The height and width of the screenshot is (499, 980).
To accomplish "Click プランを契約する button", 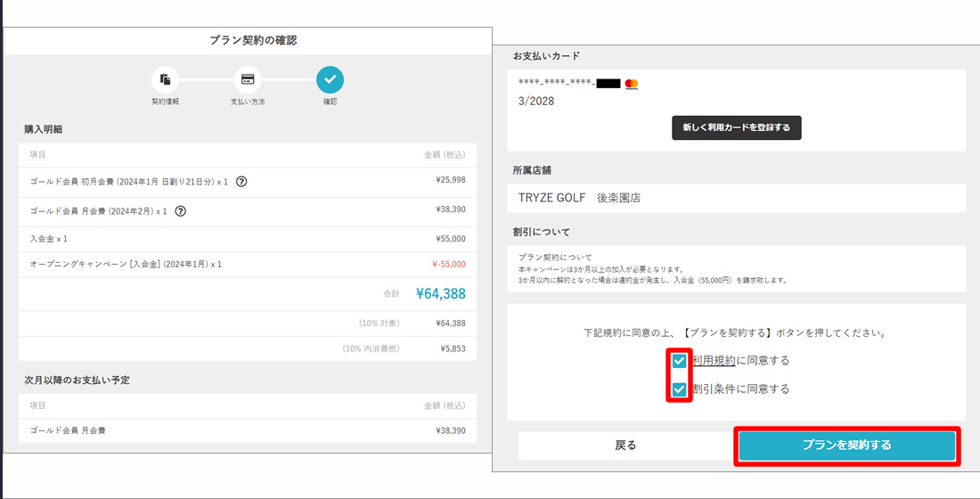I will (x=847, y=446).
